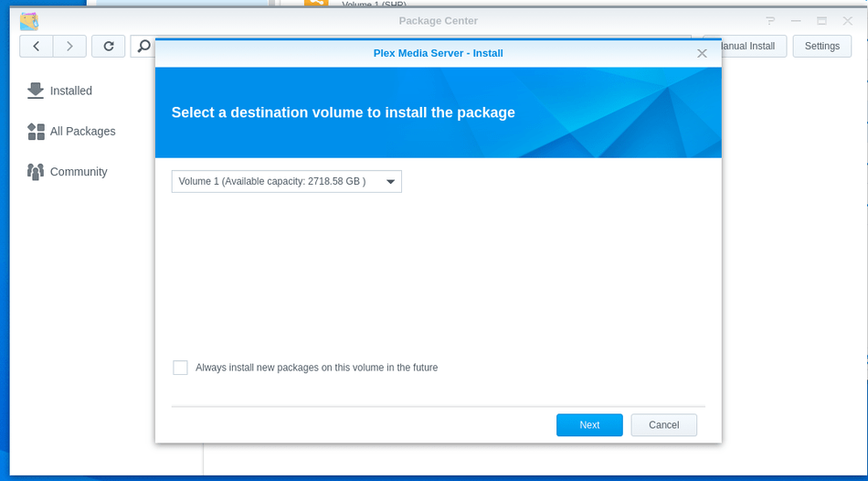Open Package Center Settings
Image resolution: width=868 pixels, height=481 pixels.
(x=822, y=46)
